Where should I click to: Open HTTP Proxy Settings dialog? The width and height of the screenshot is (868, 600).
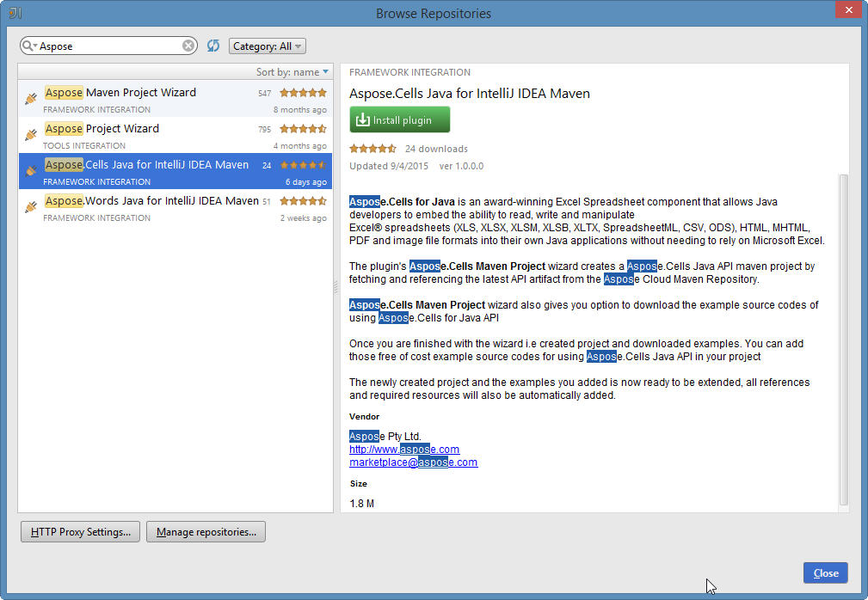click(x=80, y=532)
